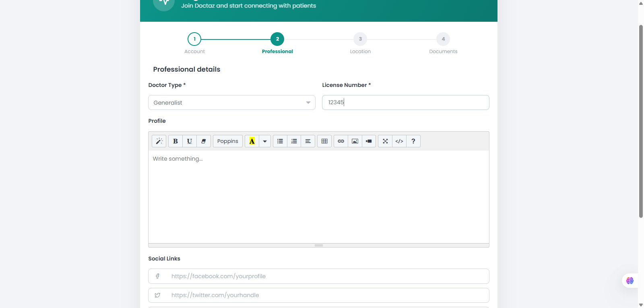
Task: Go to step 1 Account
Action: tap(194, 39)
